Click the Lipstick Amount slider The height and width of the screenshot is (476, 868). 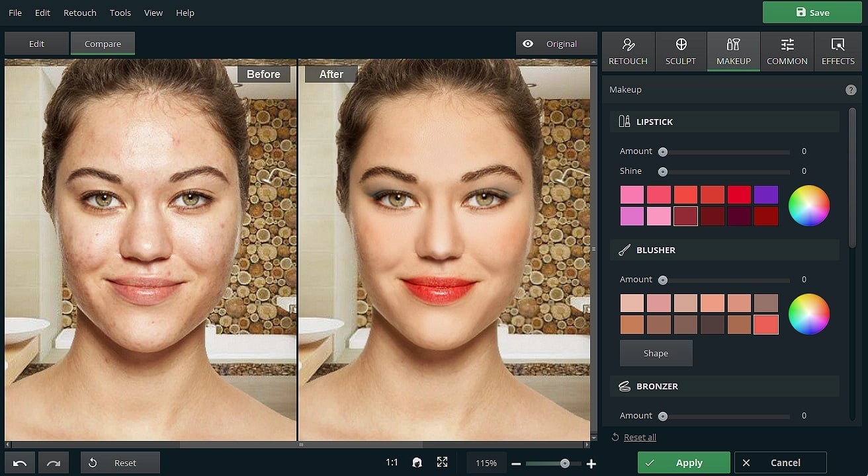724,152
